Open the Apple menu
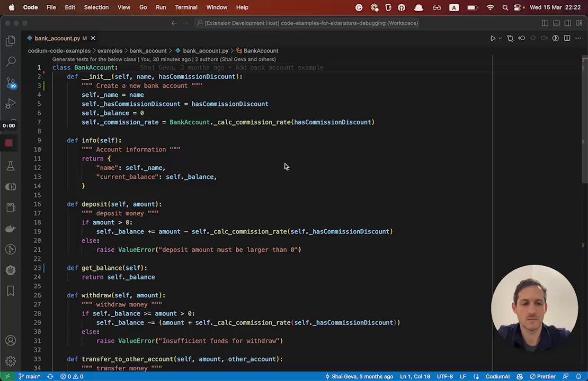This screenshot has height=381, width=588. coord(11,7)
